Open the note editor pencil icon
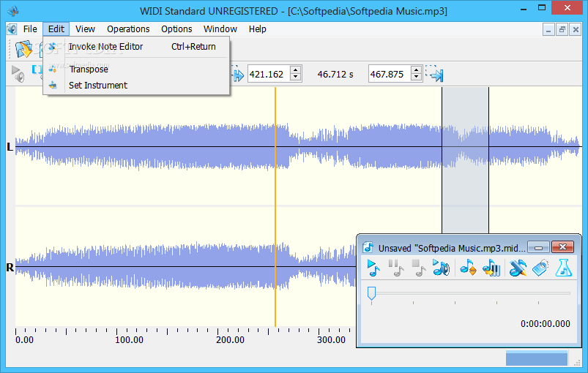The height and width of the screenshot is (373, 588). tap(518, 268)
